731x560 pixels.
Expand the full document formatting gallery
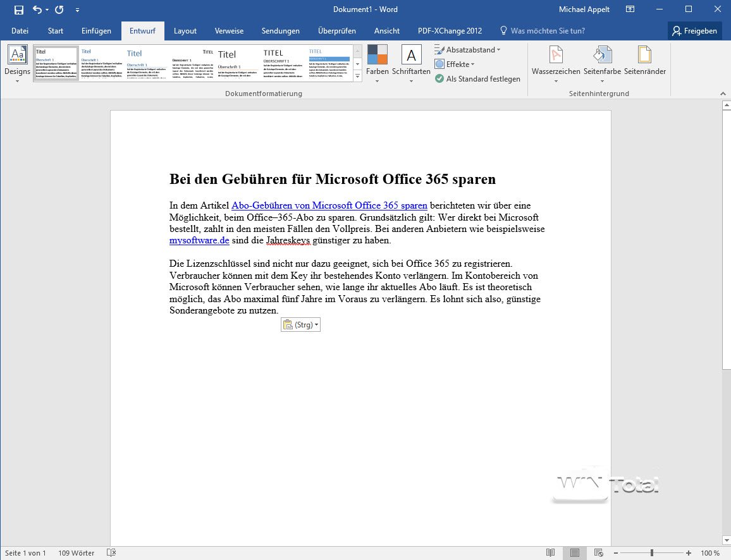click(357, 75)
